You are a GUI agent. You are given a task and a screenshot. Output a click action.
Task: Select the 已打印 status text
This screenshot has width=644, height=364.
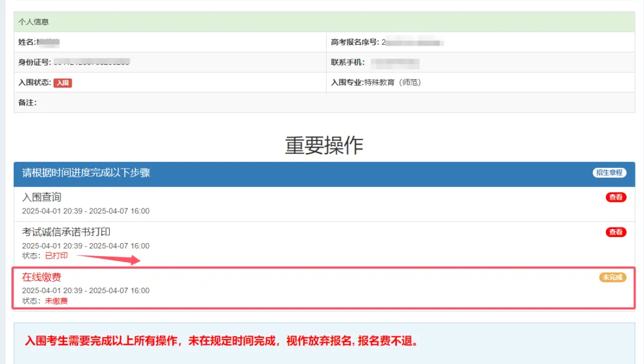coord(57,256)
